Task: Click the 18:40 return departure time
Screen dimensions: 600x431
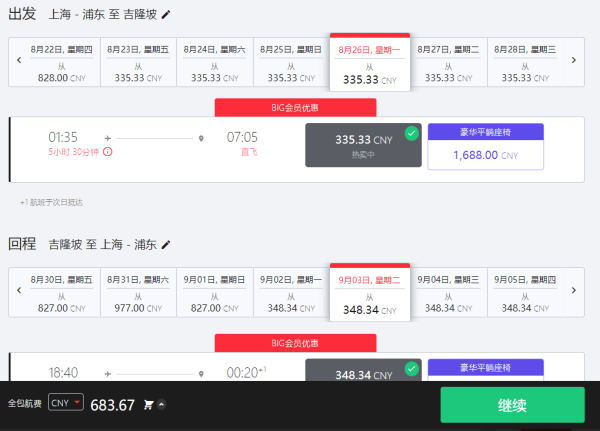Action: pyautogui.click(x=63, y=372)
